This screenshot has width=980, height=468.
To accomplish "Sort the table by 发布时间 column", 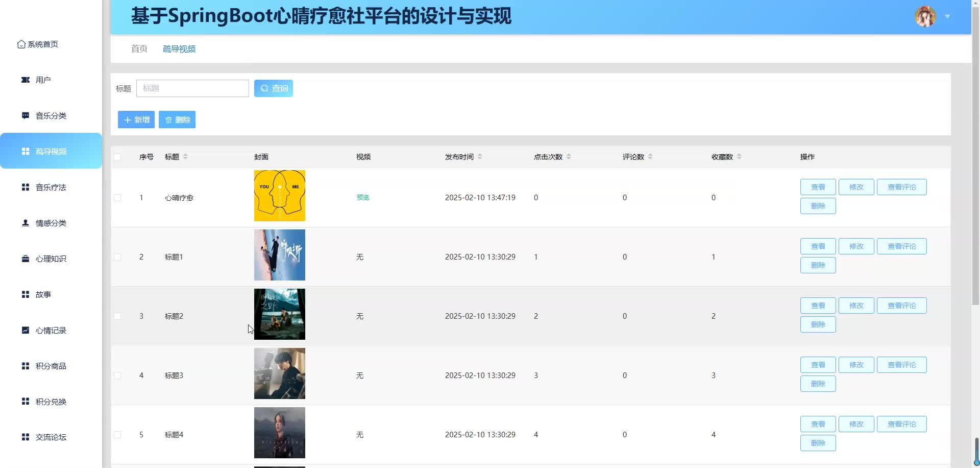I will (x=480, y=156).
